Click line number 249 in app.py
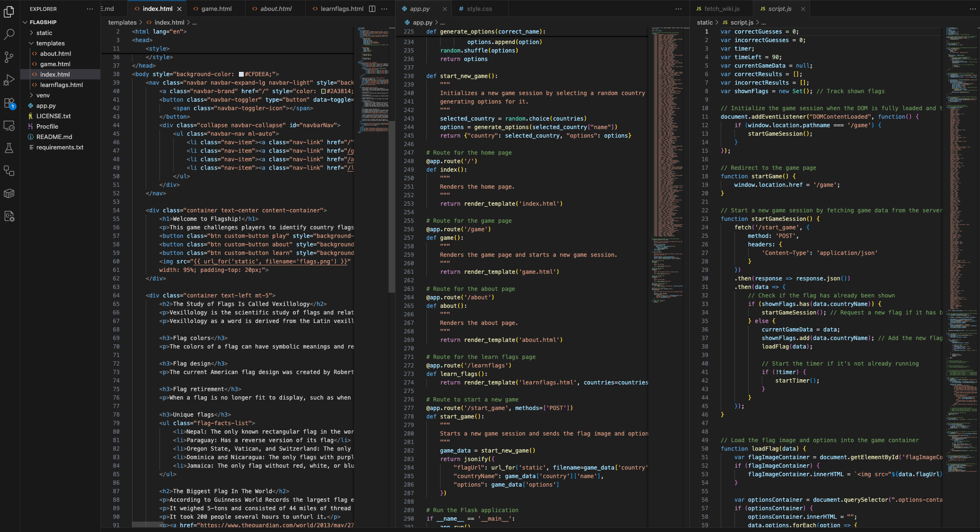Screen dimensions: 980x532 point(408,170)
